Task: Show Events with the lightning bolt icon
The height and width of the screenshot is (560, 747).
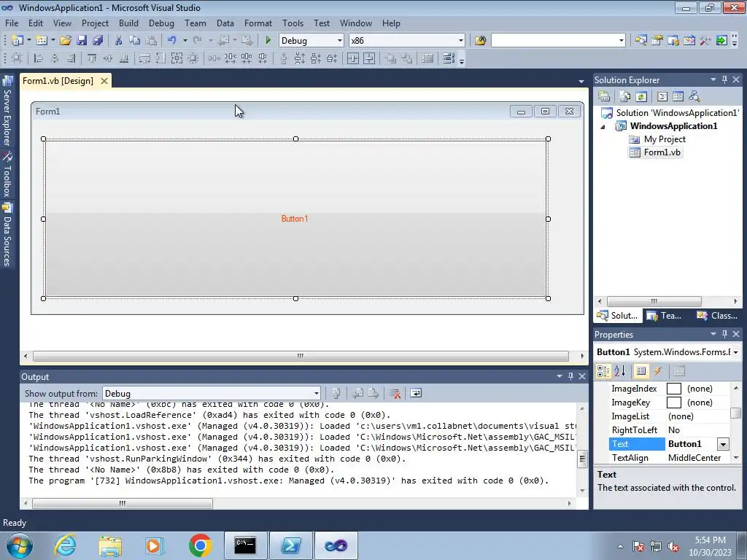Action: (x=658, y=371)
